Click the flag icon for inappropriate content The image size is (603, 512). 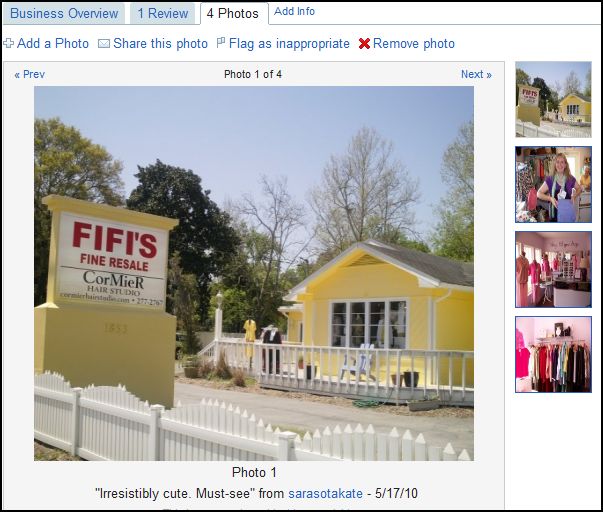pyautogui.click(x=221, y=42)
